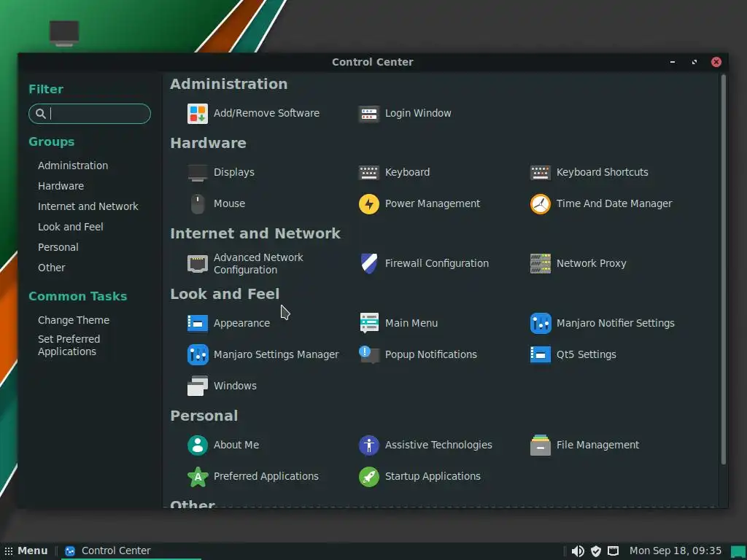This screenshot has height=560, width=747.
Task: Launch the Displays settings icon
Action: click(197, 173)
